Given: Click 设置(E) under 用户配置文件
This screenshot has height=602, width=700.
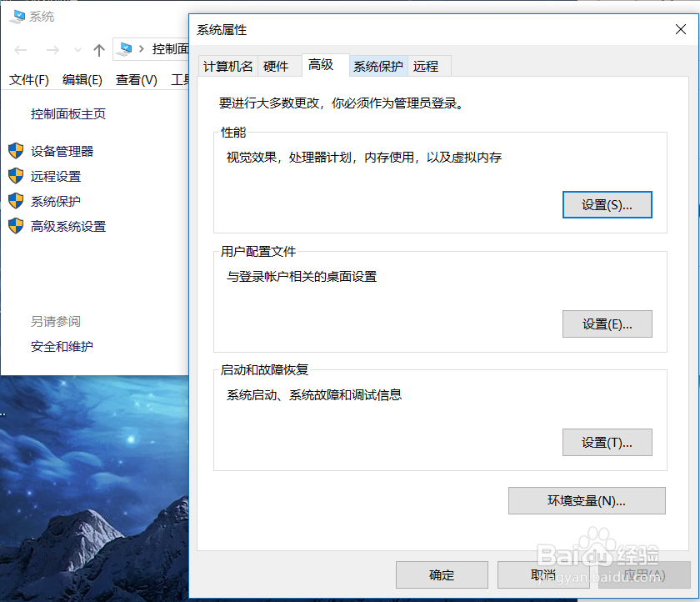Looking at the screenshot, I should click(x=607, y=324).
